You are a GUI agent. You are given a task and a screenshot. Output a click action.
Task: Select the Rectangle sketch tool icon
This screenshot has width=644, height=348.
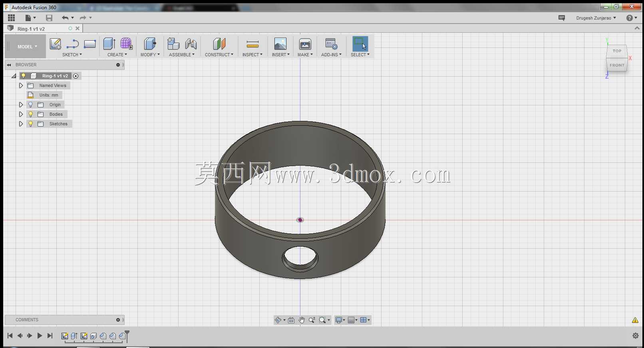click(89, 44)
